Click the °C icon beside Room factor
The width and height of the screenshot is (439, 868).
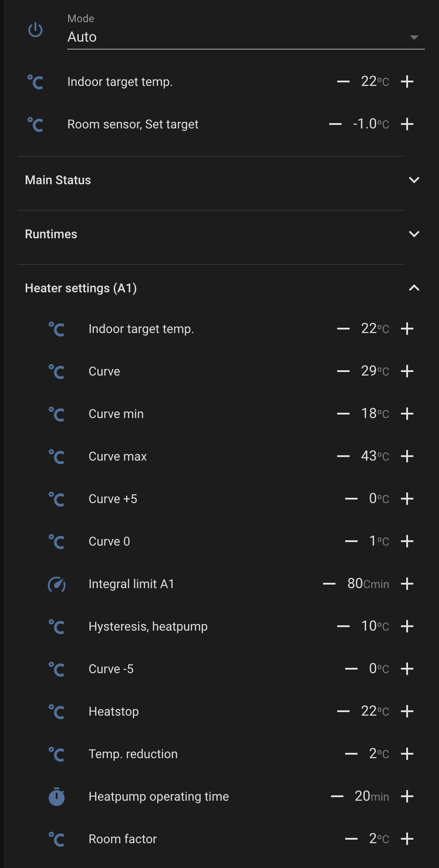click(x=57, y=839)
